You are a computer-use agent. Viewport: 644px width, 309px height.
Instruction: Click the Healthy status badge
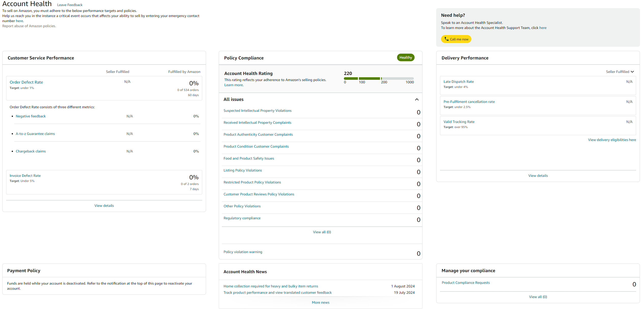[x=406, y=57]
